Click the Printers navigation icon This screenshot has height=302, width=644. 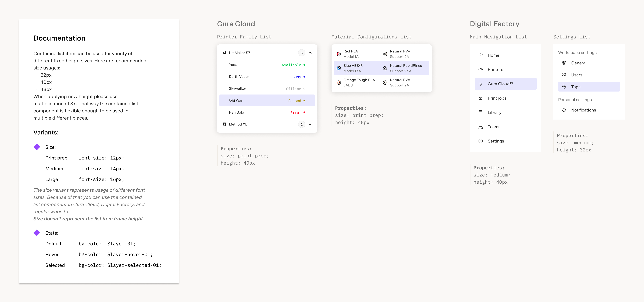pos(480,69)
